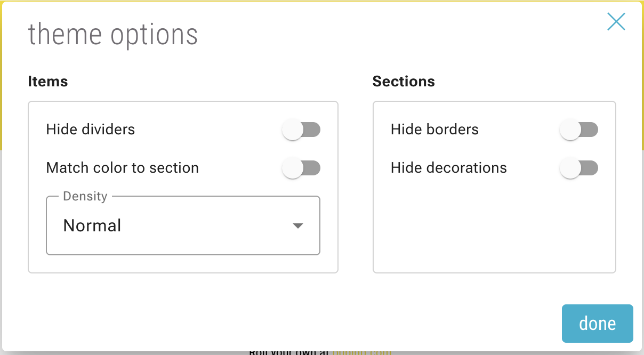The height and width of the screenshot is (355, 644).
Task: Click the Hide decorations label
Action: [x=448, y=168]
